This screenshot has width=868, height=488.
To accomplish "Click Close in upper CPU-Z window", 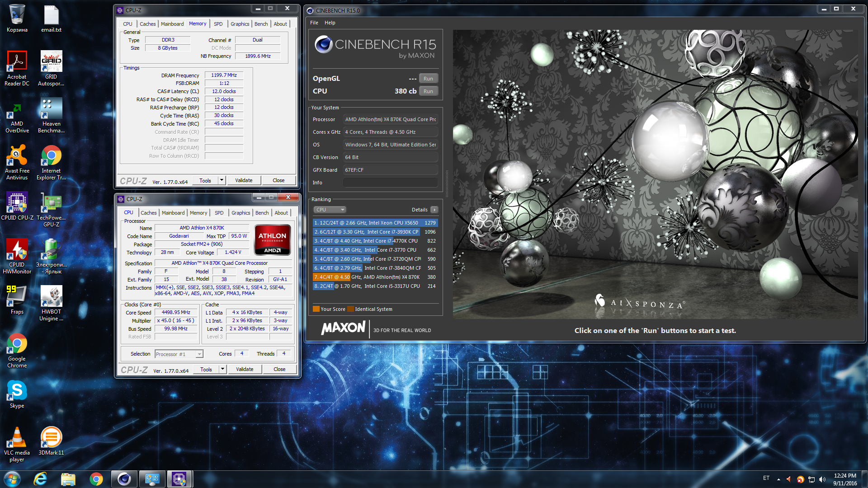I will (278, 180).
